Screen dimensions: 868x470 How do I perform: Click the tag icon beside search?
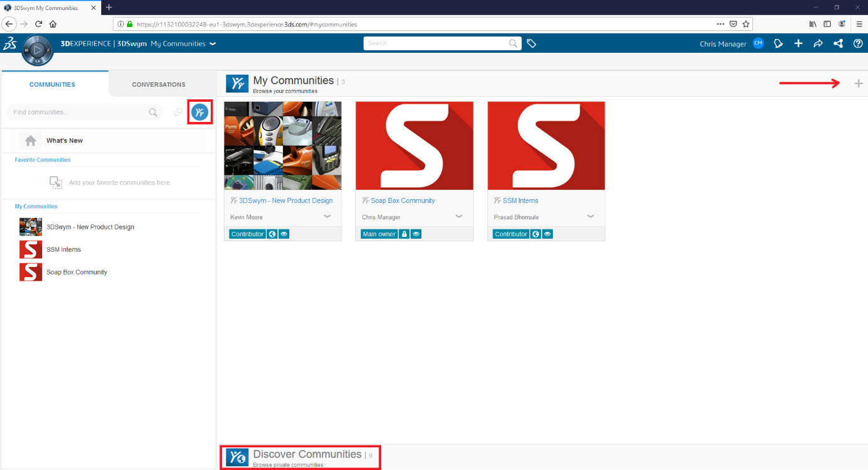531,44
